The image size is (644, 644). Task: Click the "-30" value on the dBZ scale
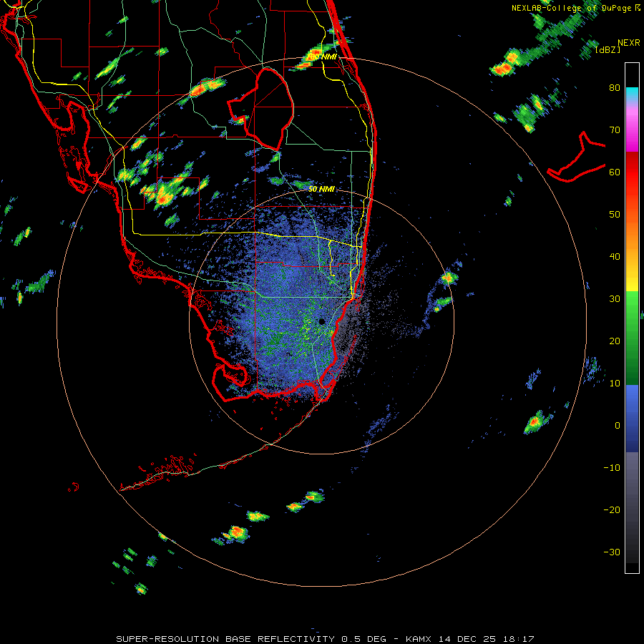[612, 552]
